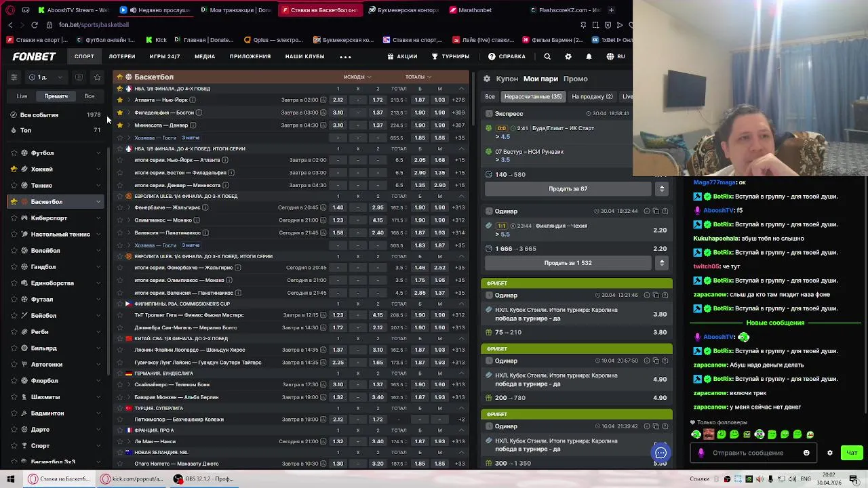Open Все события in sidebar

[55, 115]
